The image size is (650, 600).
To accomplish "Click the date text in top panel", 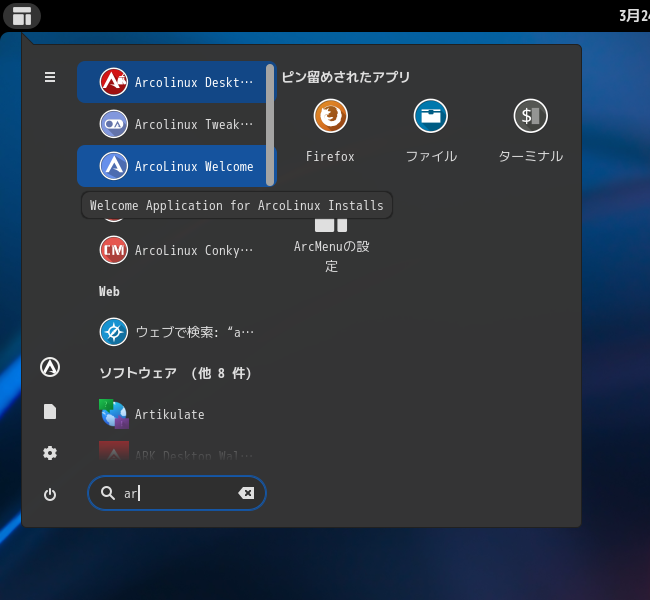I will (634, 16).
